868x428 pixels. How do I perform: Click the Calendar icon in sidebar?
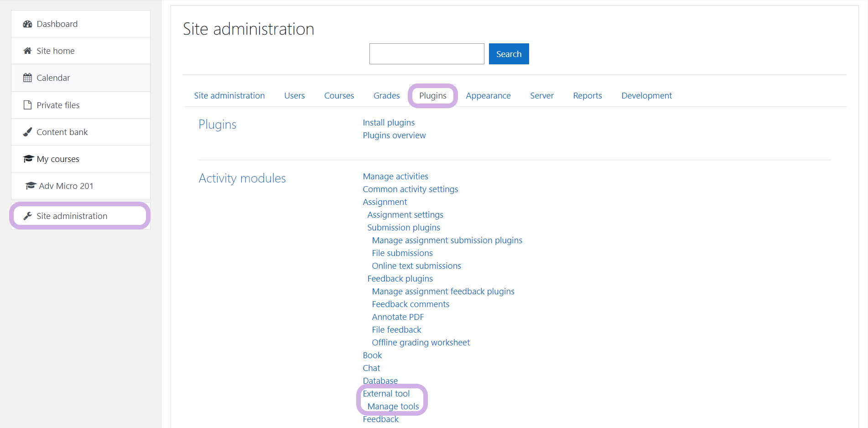(27, 78)
